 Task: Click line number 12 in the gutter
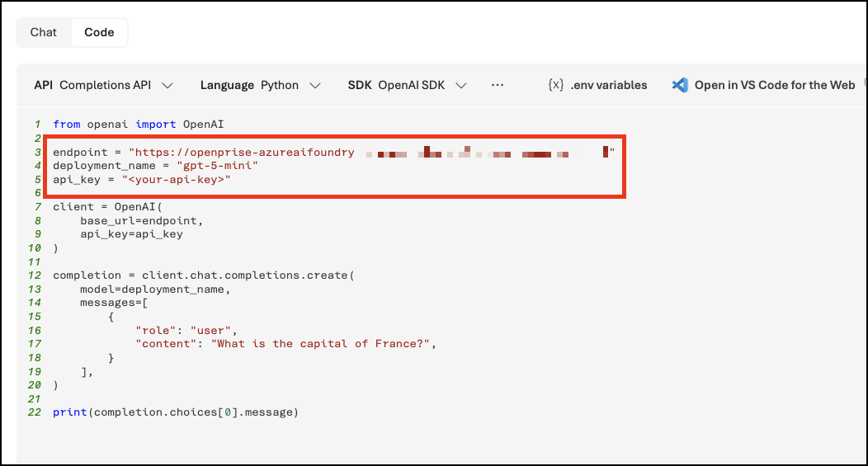point(35,275)
